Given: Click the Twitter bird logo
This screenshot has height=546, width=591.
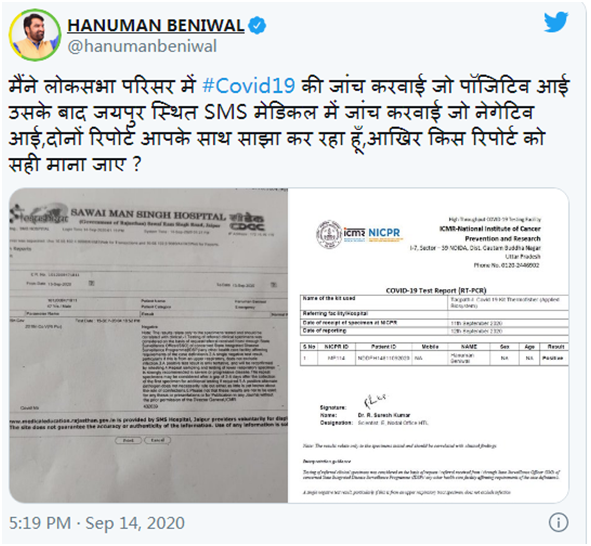Looking at the screenshot, I should tap(556, 22).
